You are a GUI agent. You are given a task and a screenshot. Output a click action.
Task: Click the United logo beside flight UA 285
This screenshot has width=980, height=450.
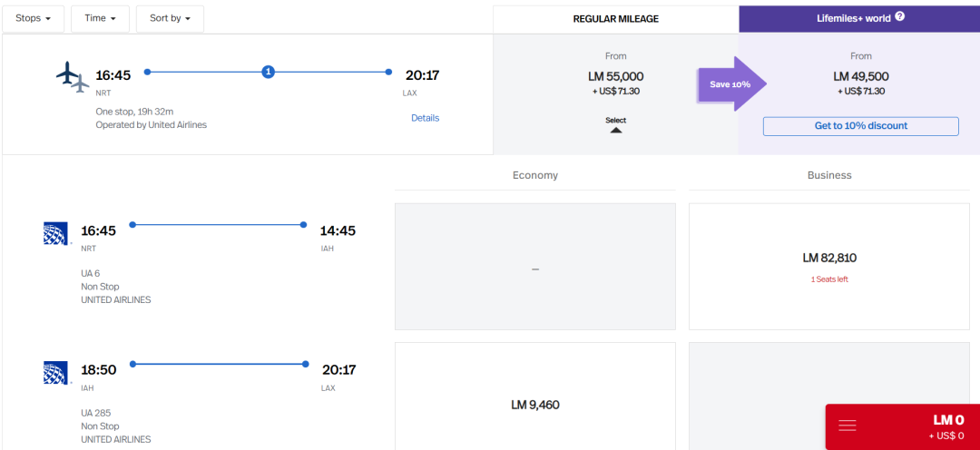(x=56, y=372)
